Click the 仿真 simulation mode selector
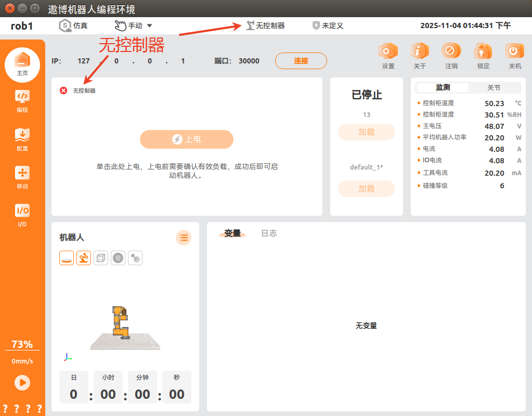Viewport: 532px width, 416px height. tap(73, 25)
